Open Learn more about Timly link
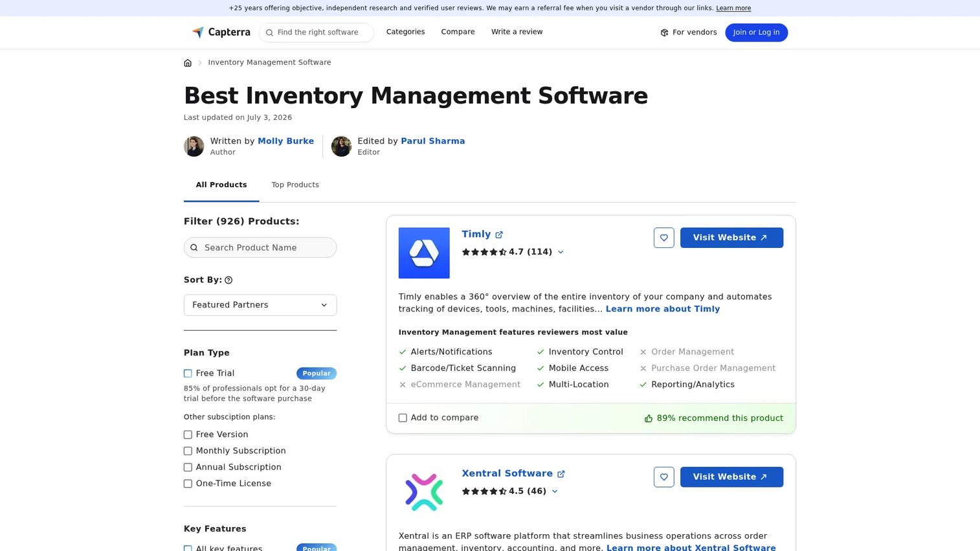The width and height of the screenshot is (980, 551). (663, 309)
